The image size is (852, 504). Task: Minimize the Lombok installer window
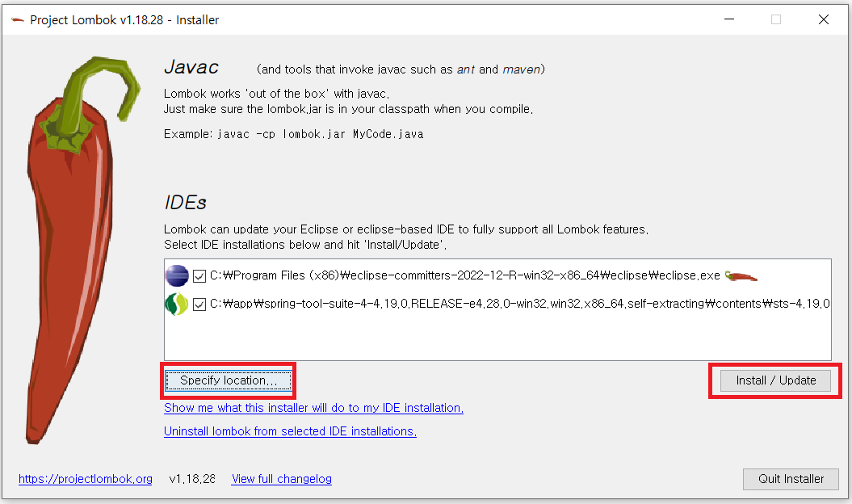729,19
